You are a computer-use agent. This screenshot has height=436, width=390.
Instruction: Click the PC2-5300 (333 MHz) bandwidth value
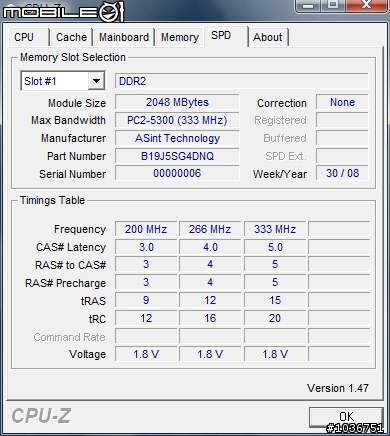tap(177, 120)
